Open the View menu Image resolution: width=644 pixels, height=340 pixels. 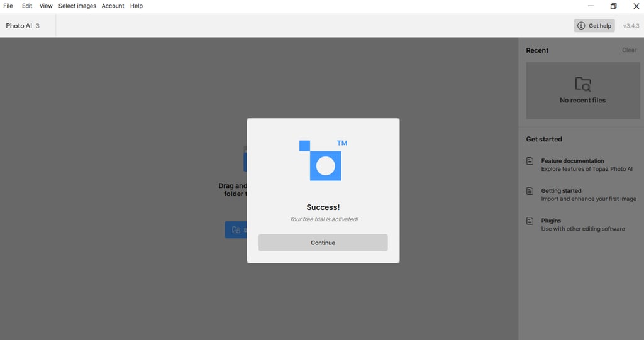click(45, 6)
